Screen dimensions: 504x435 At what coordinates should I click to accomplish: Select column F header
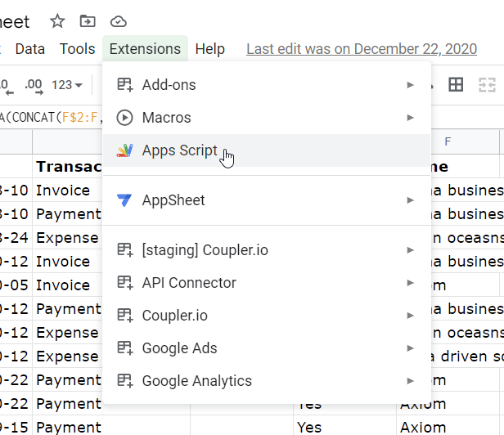[x=448, y=141]
